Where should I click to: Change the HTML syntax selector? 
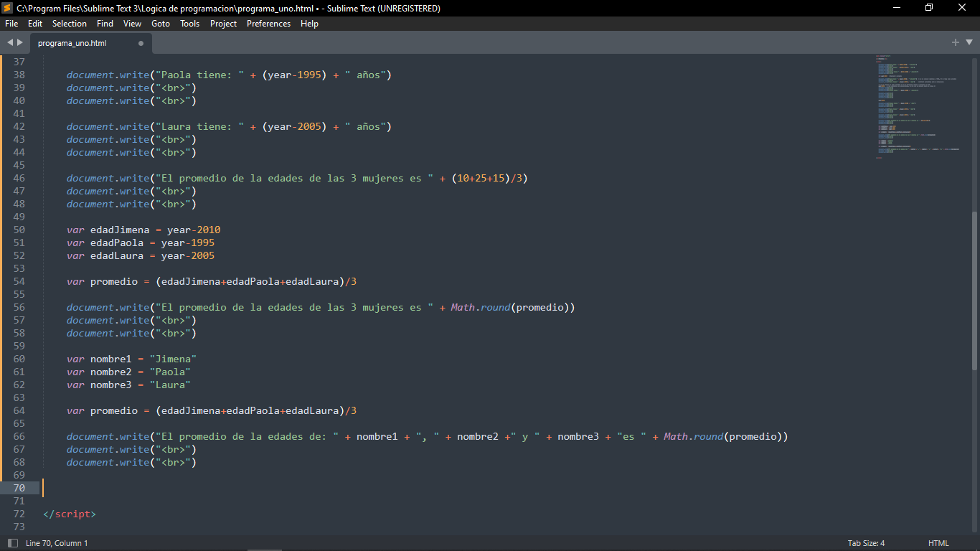938,543
